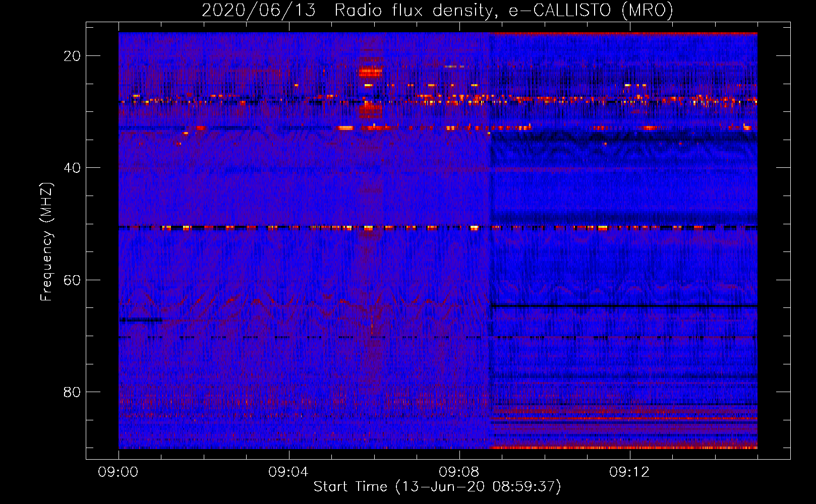Click the '20' frequency tick label
The height and width of the screenshot is (504, 816).
click(72, 56)
